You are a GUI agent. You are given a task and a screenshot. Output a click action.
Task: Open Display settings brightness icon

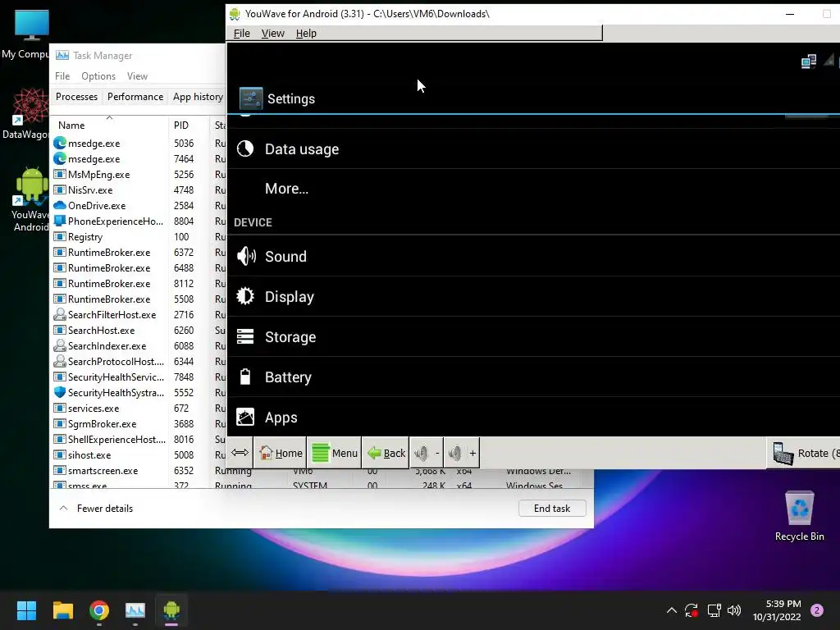(245, 296)
